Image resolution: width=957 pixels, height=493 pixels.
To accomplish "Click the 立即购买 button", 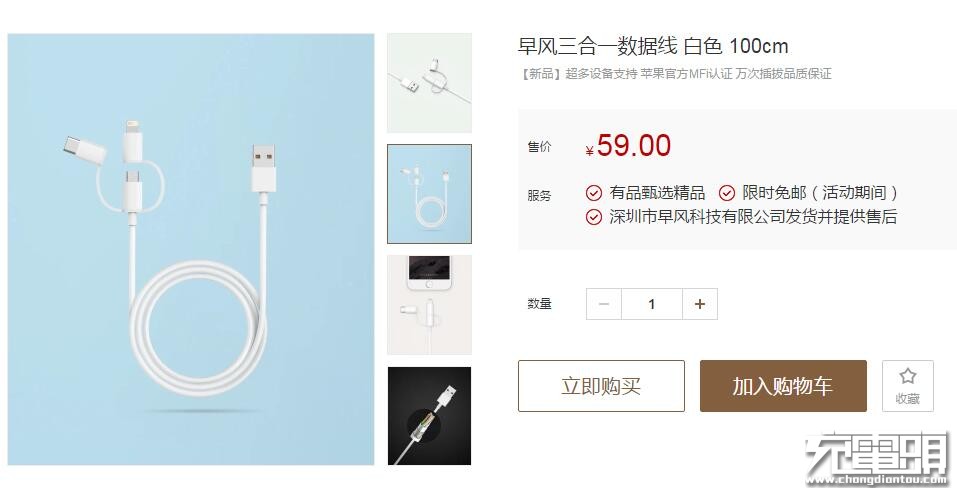I will 601,386.
